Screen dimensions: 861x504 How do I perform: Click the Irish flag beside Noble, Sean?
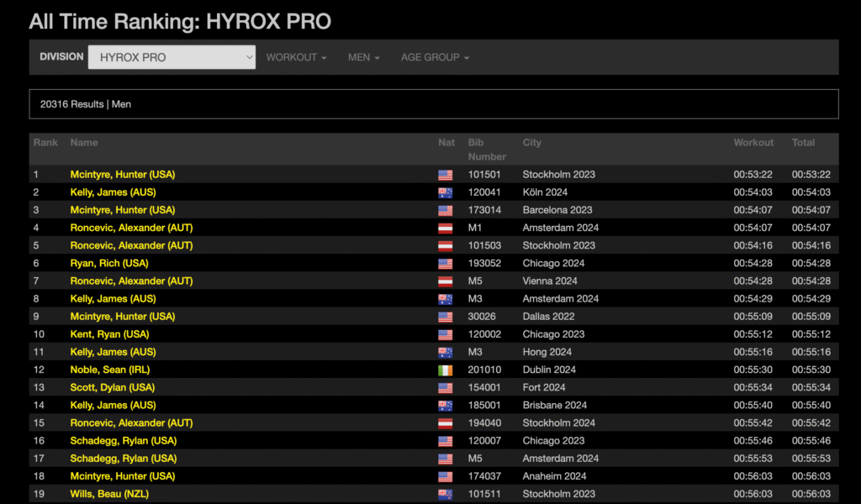click(446, 370)
